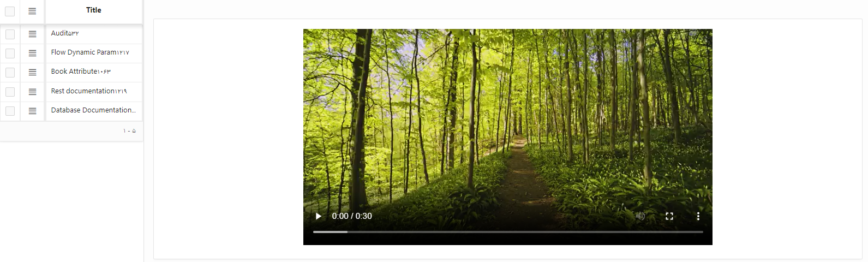Open the header row hamburger menu
The width and height of the screenshot is (868, 262).
pyautogui.click(x=32, y=11)
